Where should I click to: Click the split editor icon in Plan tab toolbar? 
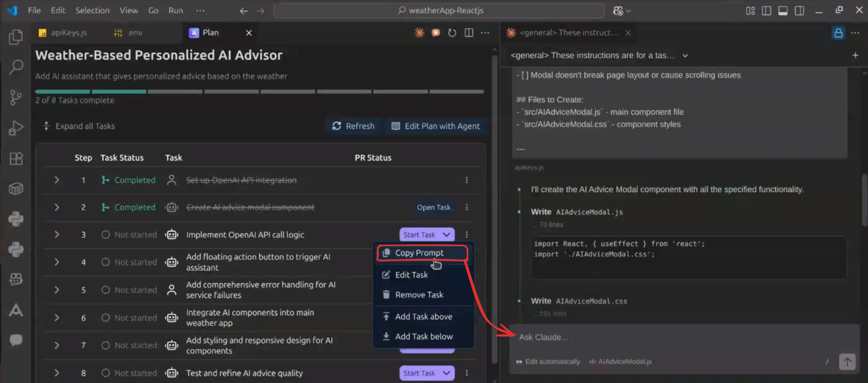click(x=469, y=33)
